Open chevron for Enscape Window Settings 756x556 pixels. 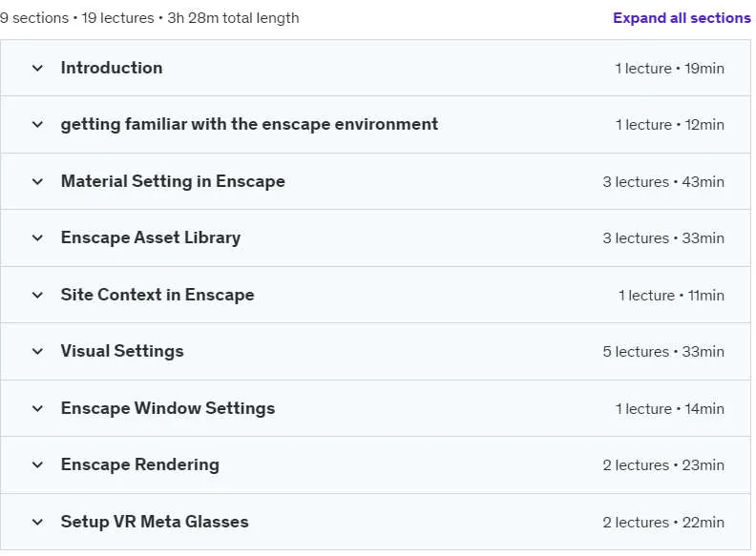coord(37,409)
